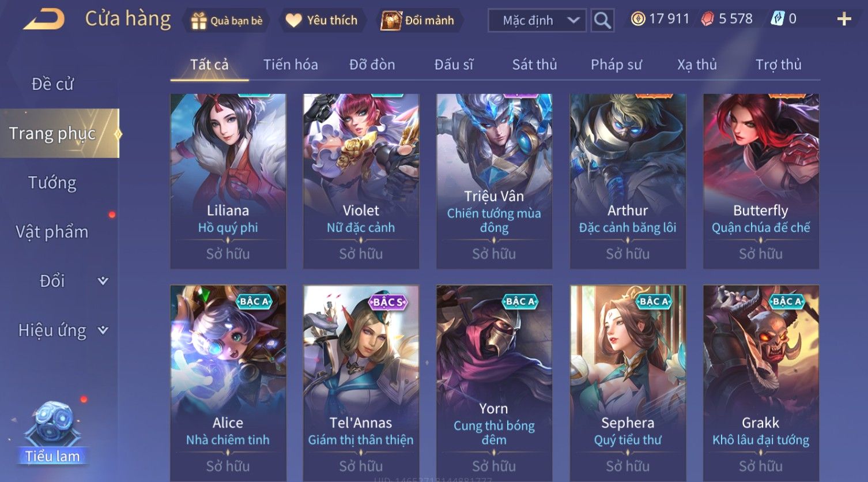The height and width of the screenshot is (482, 868).
Task: Tap the red gem balance icon
Action: point(707,19)
